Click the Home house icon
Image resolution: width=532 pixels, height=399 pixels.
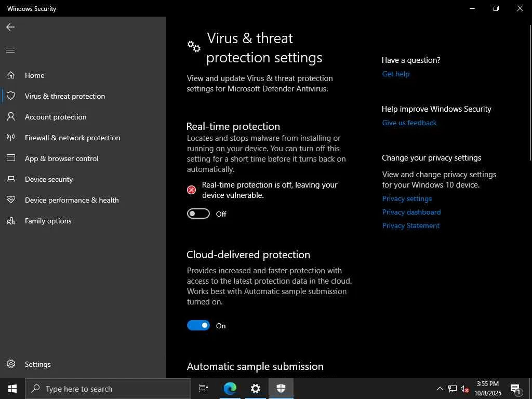[x=10, y=75]
